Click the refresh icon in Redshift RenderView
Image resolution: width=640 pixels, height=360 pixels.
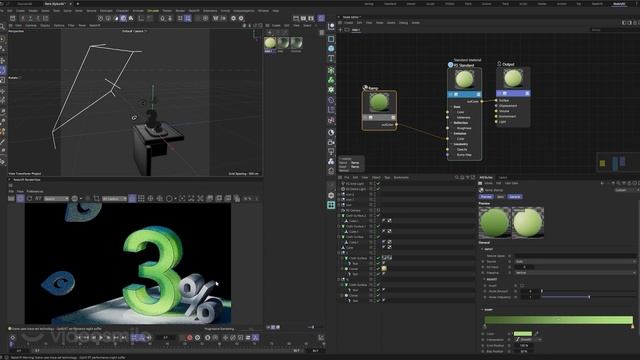point(29,198)
